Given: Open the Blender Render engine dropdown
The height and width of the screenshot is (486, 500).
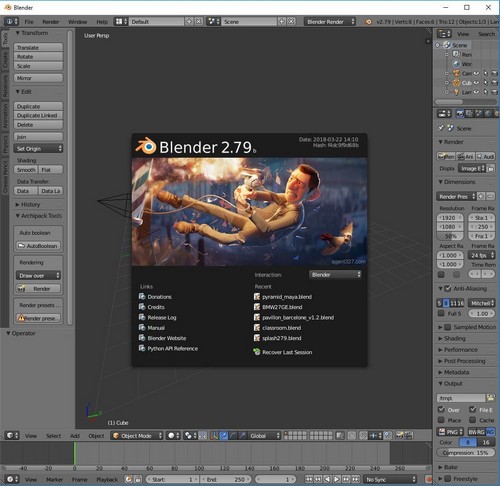Looking at the screenshot, I should click(329, 21).
